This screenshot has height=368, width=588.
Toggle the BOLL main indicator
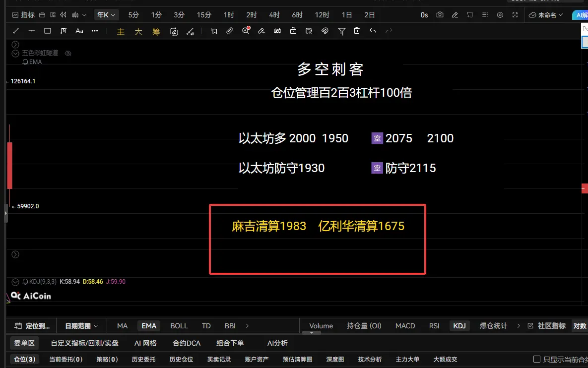[179, 326]
